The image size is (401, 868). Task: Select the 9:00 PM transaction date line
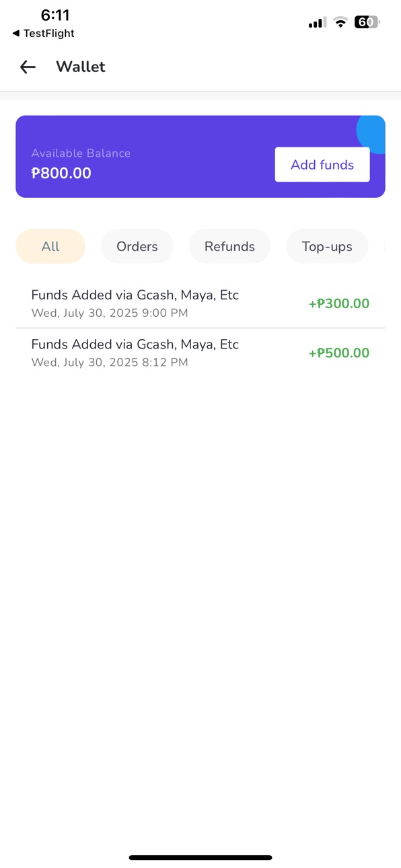tap(110, 313)
